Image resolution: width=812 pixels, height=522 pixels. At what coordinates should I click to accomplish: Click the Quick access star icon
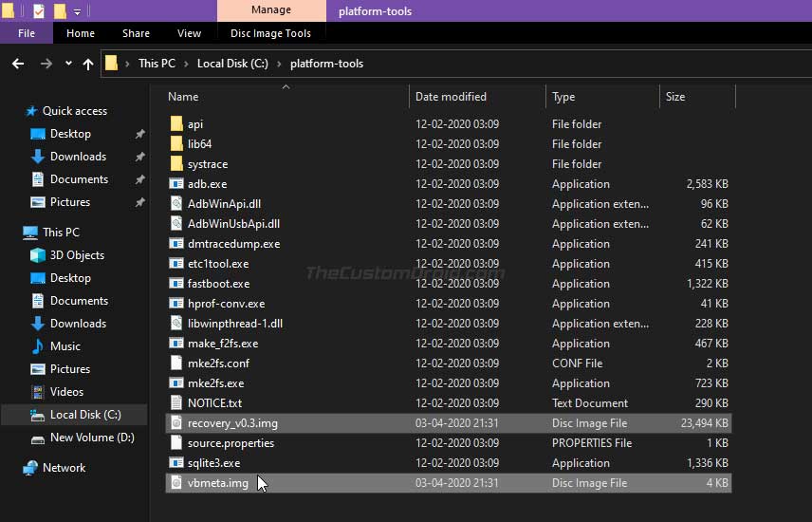point(31,111)
